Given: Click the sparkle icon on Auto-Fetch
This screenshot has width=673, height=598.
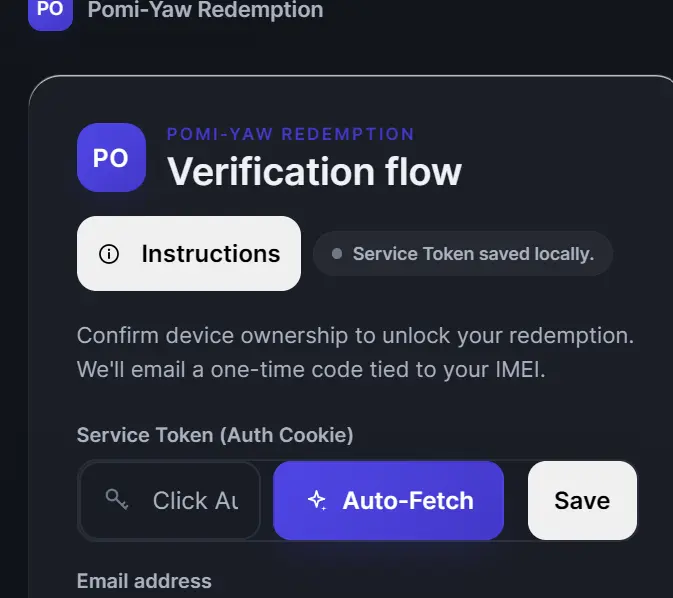Looking at the screenshot, I should click(317, 500).
